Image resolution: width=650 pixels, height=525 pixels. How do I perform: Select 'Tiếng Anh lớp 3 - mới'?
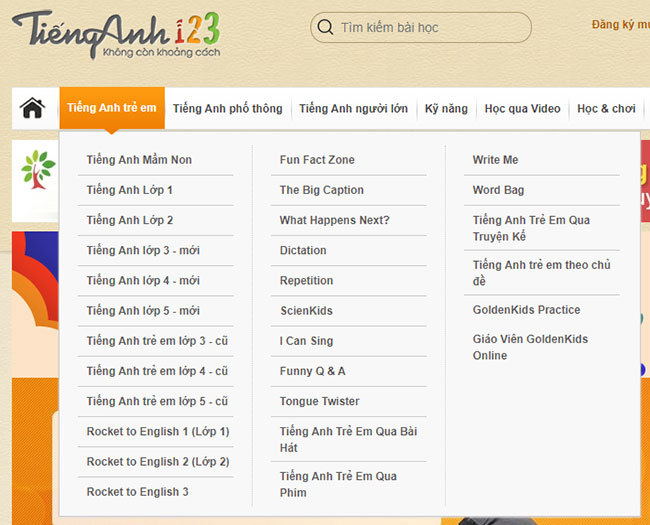click(x=143, y=250)
